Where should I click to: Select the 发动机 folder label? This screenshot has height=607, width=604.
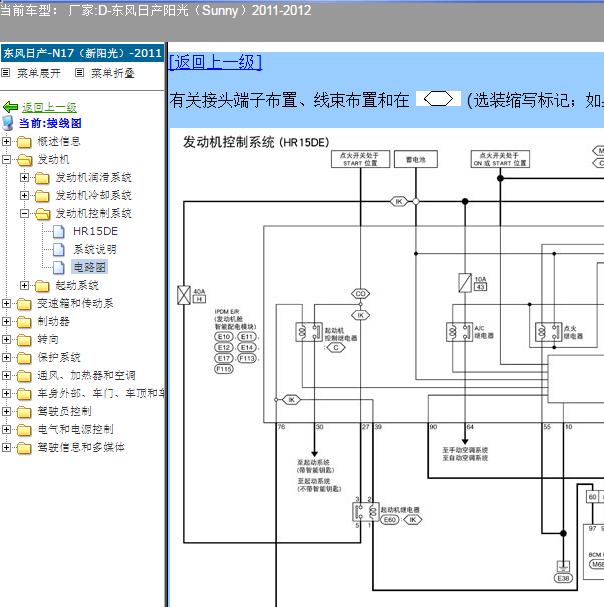click(x=53, y=159)
